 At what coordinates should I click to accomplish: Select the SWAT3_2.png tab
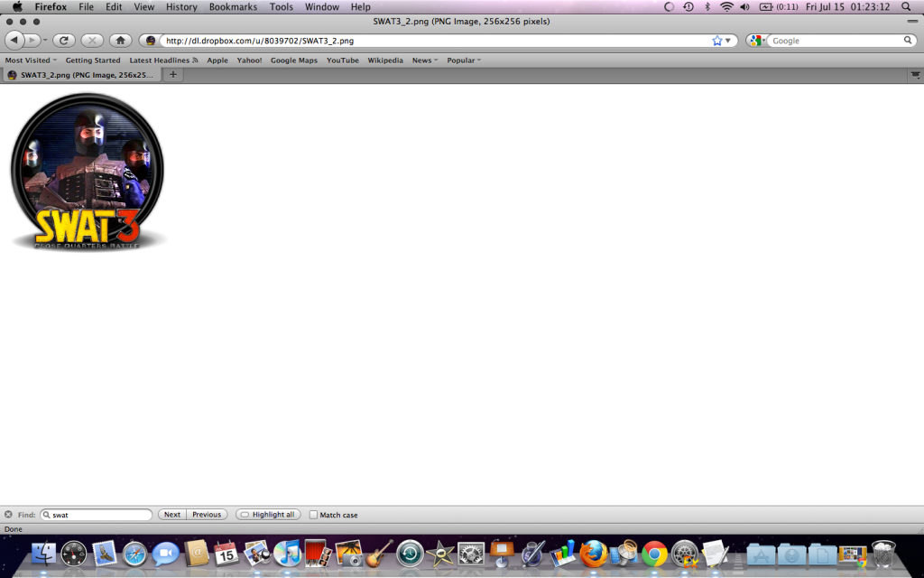(81, 75)
